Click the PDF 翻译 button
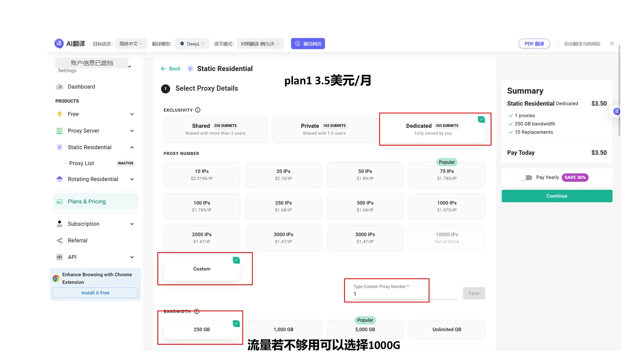 click(534, 43)
